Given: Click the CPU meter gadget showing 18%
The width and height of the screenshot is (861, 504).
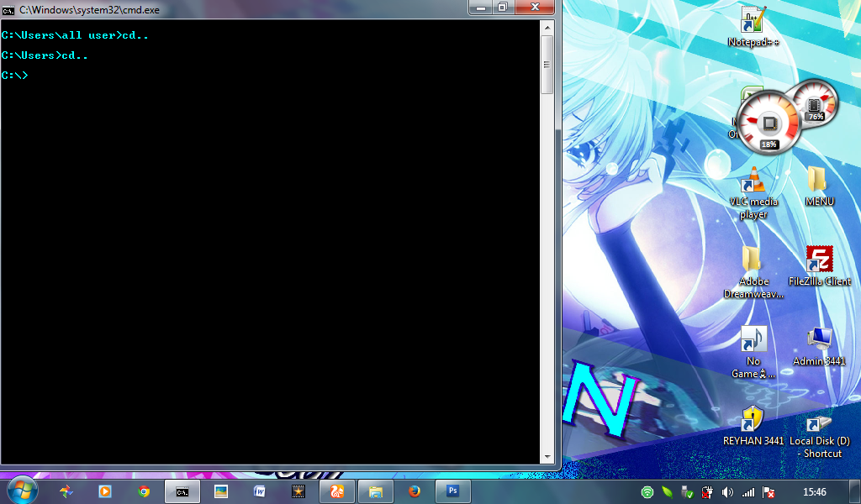Looking at the screenshot, I should point(769,123).
